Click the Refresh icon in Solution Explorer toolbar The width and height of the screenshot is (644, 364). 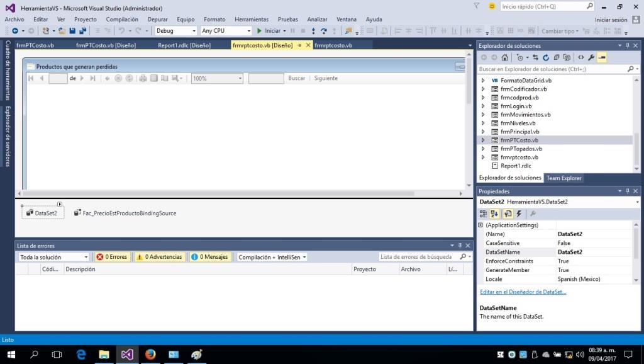(x=546, y=57)
